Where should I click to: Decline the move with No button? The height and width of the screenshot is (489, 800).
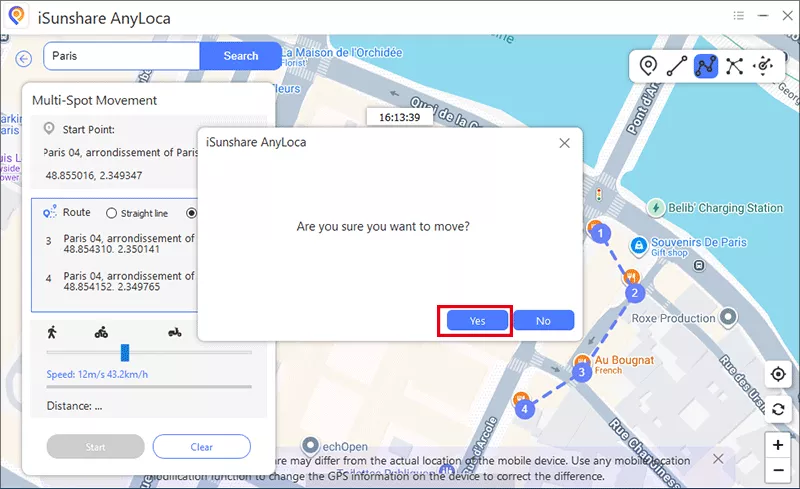point(543,321)
